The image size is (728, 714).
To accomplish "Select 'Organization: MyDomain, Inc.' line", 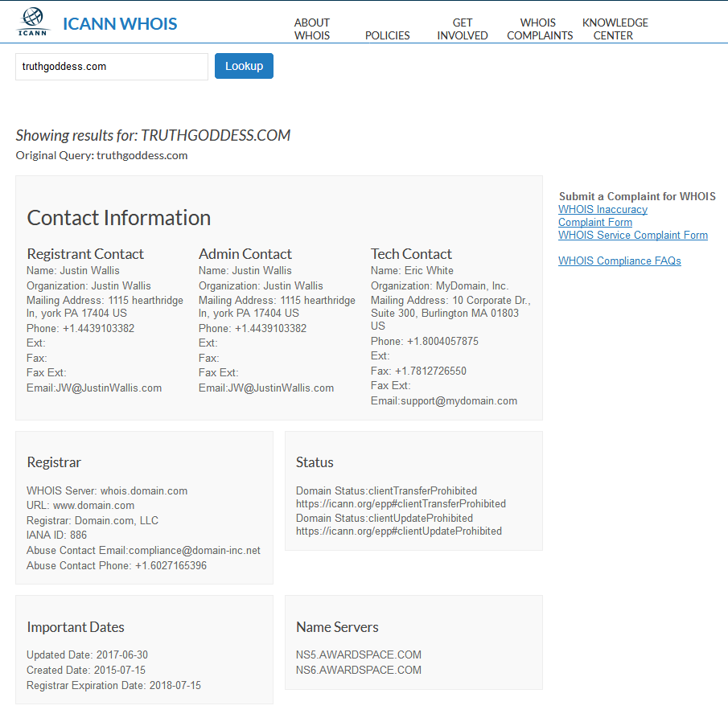I will point(440,285).
